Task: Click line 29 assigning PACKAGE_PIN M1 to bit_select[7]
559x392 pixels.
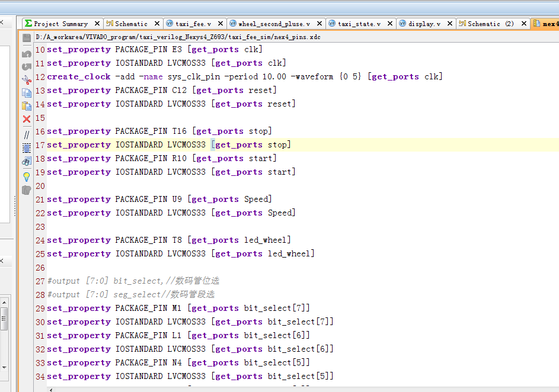Action: pos(178,309)
